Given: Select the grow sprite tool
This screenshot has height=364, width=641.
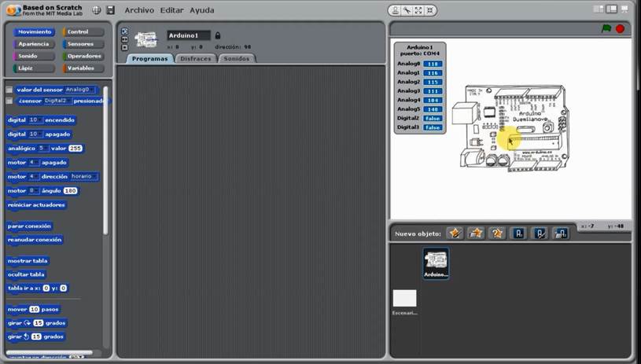Looking at the screenshot, I should pos(418,11).
